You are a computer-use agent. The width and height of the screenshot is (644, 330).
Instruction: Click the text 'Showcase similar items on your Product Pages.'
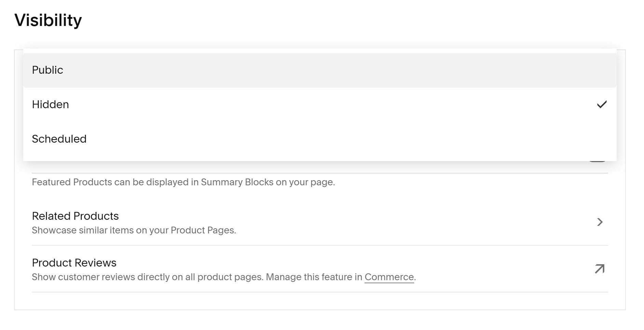point(134,230)
